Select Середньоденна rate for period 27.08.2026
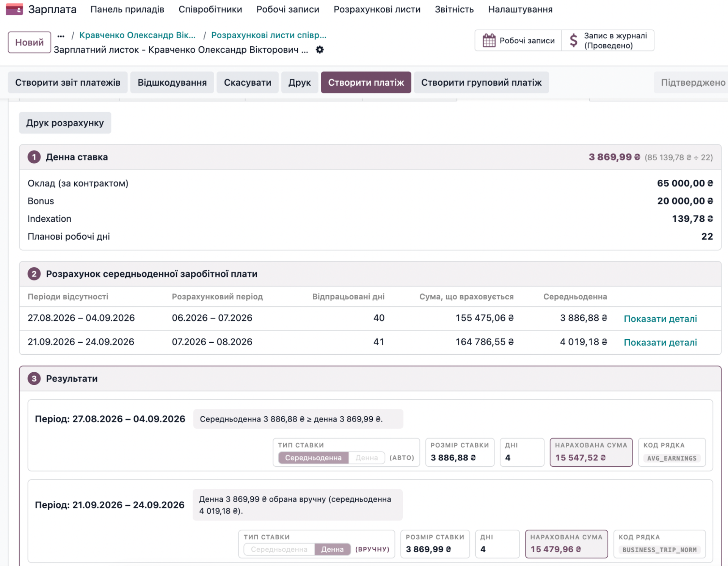Screen dimensions: 728x566 click(313, 458)
